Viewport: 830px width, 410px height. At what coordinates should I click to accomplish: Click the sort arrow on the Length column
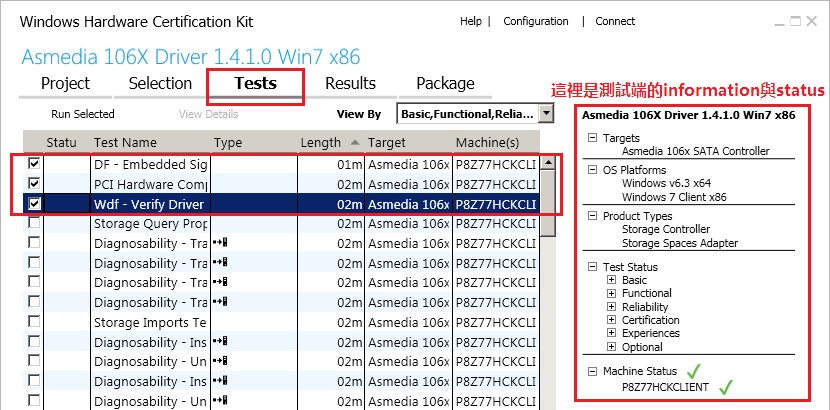pyautogui.click(x=355, y=142)
